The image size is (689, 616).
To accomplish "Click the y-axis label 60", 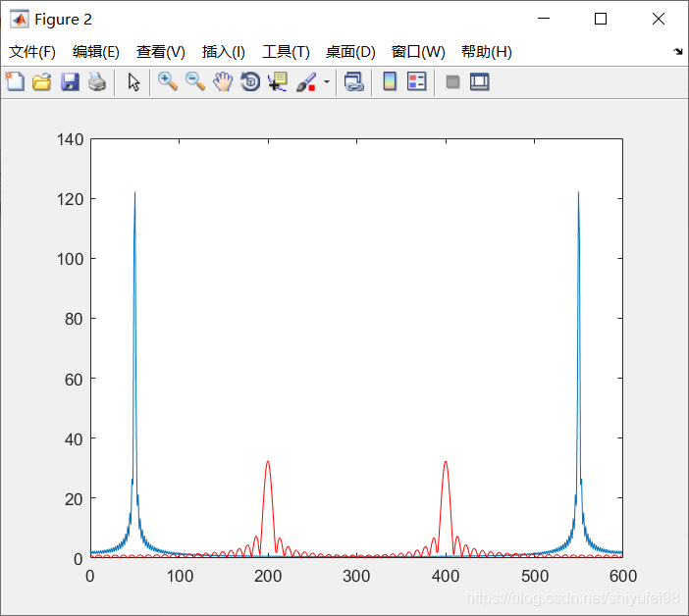I will (x=74, y=380).
